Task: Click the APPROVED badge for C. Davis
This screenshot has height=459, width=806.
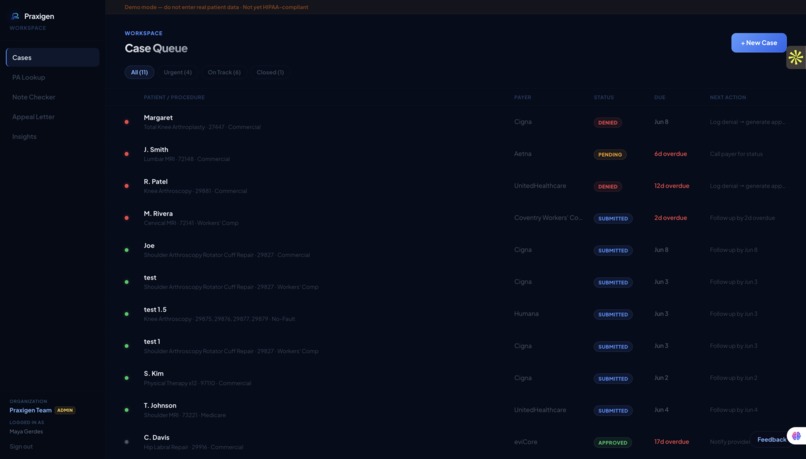Action: [613, 443]
